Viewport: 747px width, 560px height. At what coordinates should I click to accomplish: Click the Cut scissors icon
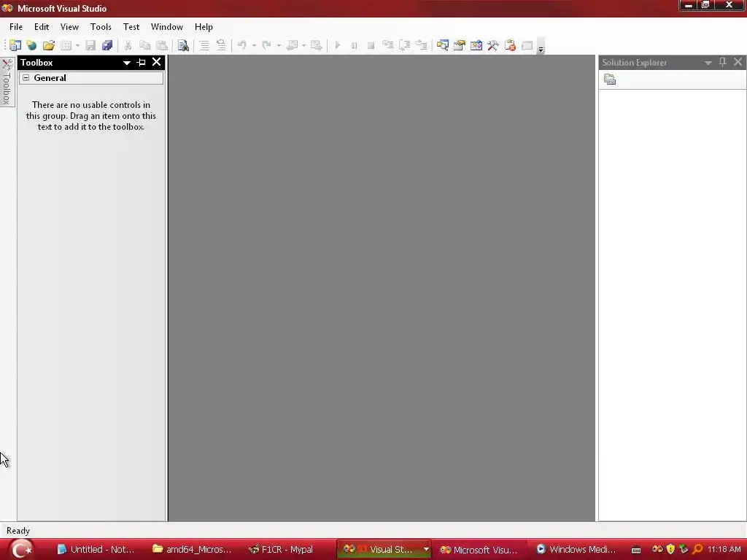point(128,45)
